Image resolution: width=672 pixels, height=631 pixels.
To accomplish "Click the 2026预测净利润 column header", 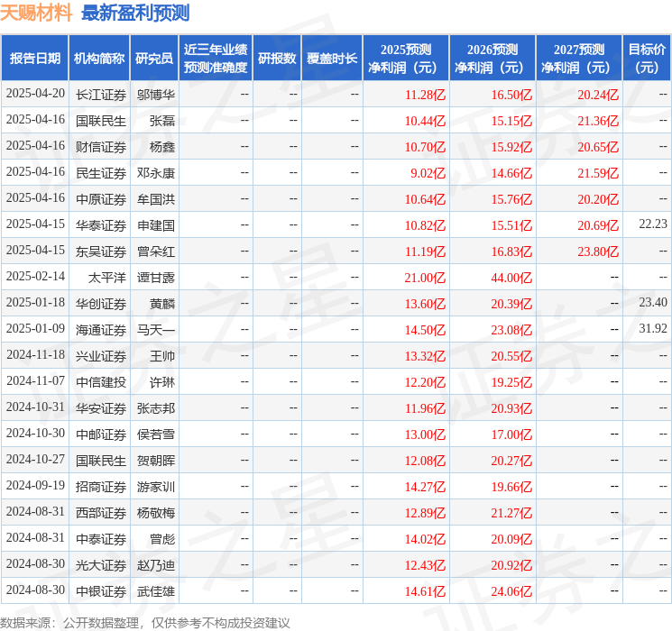I will tap(492, 59).
